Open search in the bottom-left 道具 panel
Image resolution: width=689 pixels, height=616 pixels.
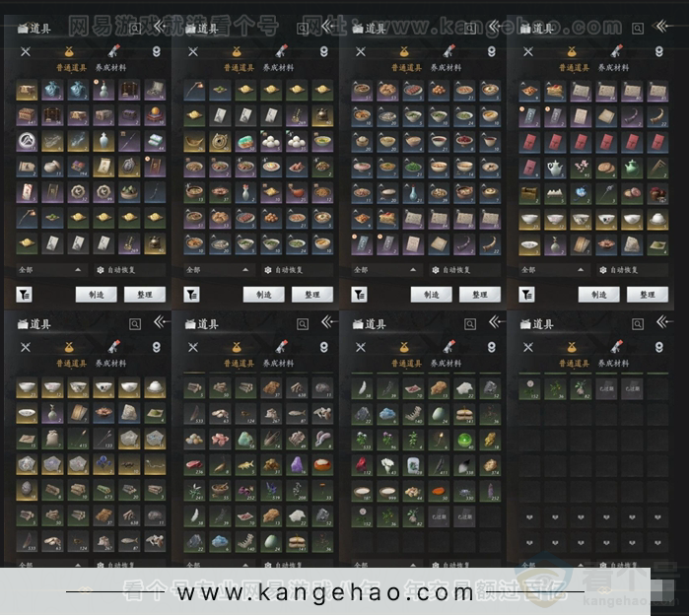[x=135, y=324]
